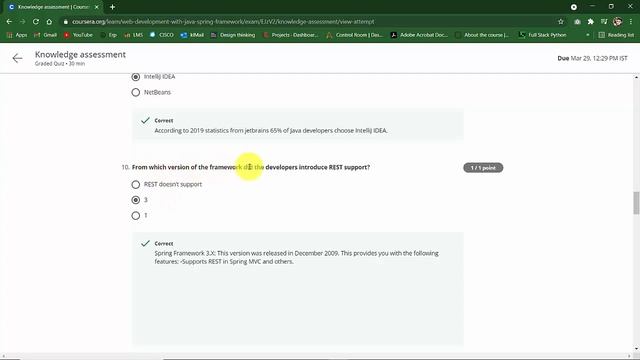Click the Knowledge assessment browser tab

[x=53, y=7]
